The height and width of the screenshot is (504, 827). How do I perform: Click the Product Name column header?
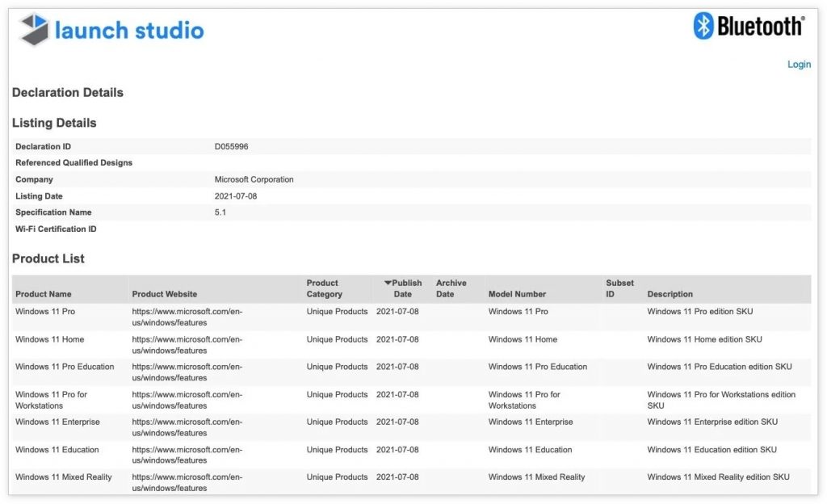44,294
